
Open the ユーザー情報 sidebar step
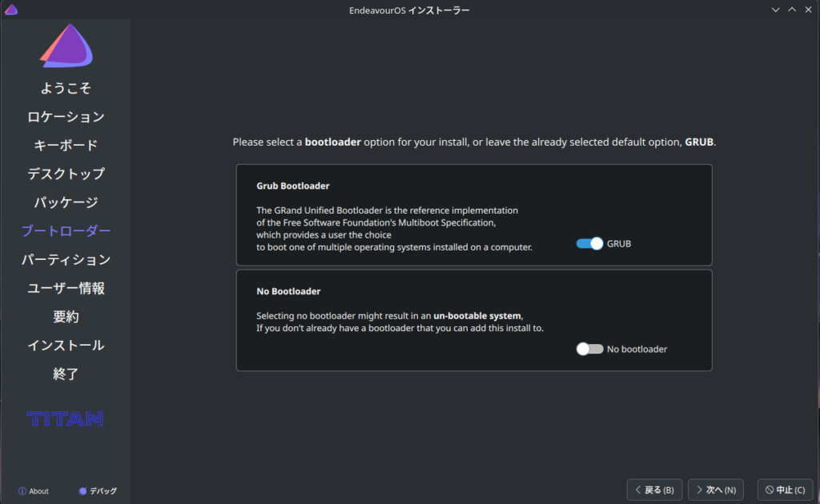[x=66, y=288]
